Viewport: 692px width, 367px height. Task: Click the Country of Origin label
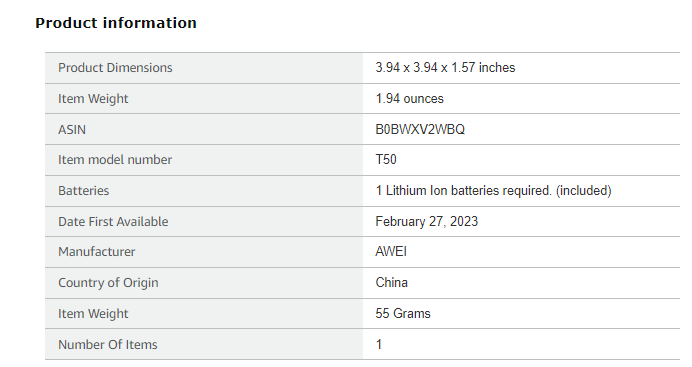[108, 283]
